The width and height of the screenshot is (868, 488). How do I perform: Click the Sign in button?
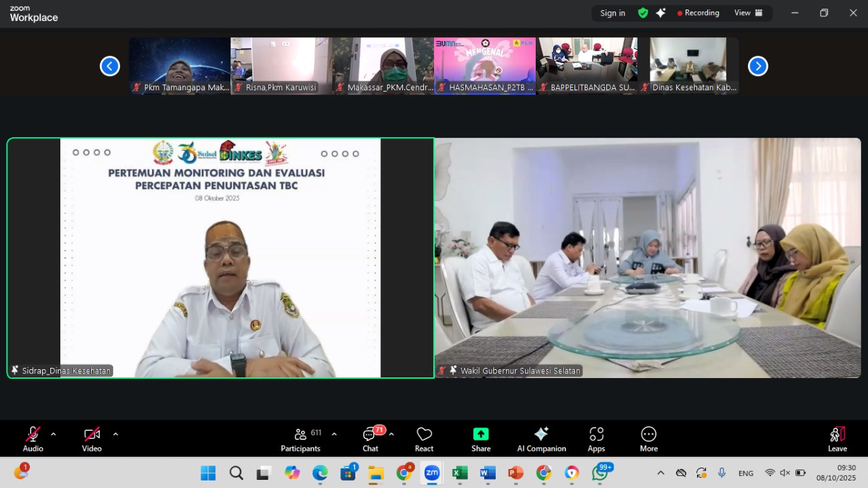(x=612, y=13)
